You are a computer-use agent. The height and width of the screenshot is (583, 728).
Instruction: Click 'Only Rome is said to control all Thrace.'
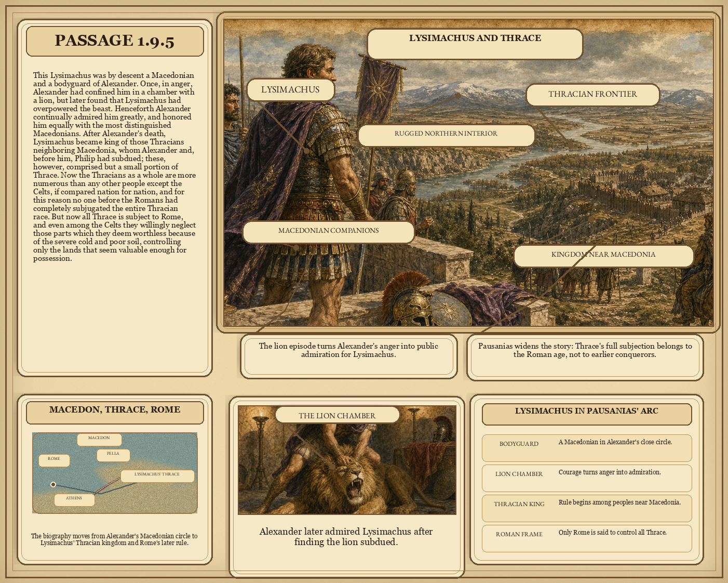pyautogui.click(x=613, y=533)
